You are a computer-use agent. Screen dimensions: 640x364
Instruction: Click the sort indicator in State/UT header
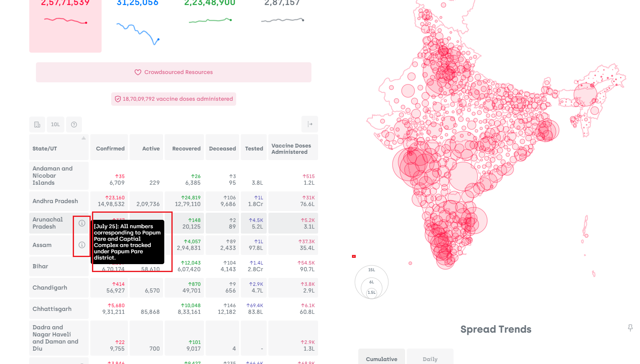tap(84, 138)
